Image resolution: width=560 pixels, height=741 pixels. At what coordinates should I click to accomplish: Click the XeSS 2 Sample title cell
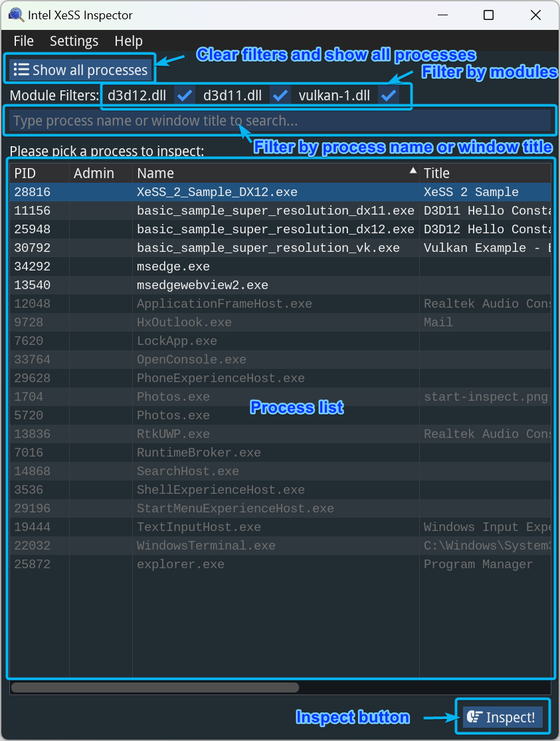(471, 192)
